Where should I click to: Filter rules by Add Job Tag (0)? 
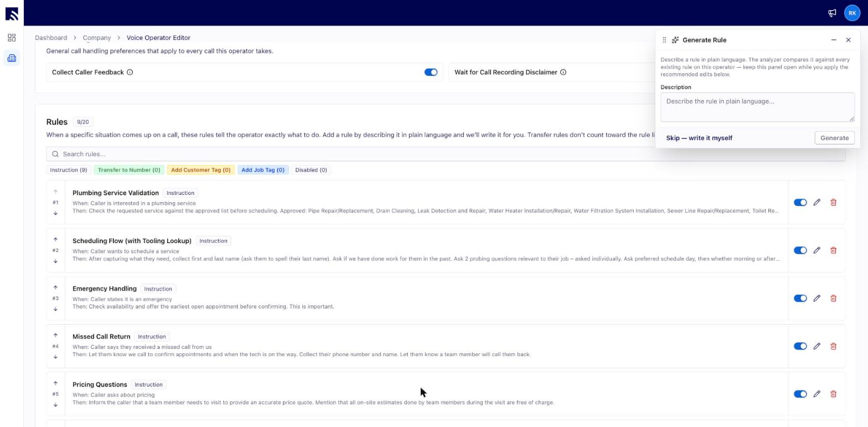tap(263, 170)
